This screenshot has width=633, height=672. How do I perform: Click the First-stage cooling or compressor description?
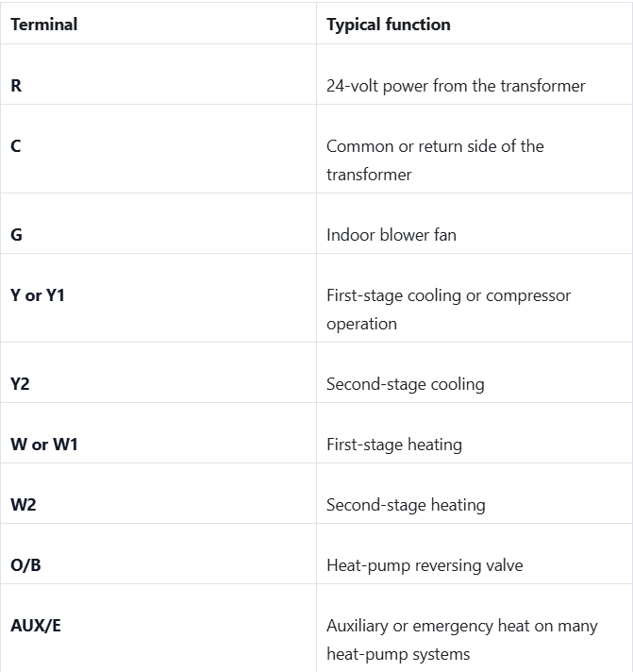[449, 310]
